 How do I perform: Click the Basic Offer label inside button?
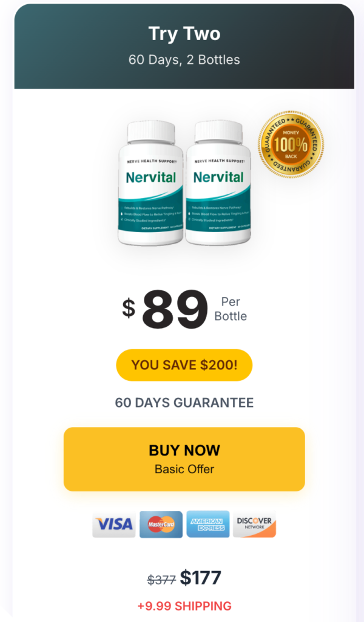coord(184,470)
